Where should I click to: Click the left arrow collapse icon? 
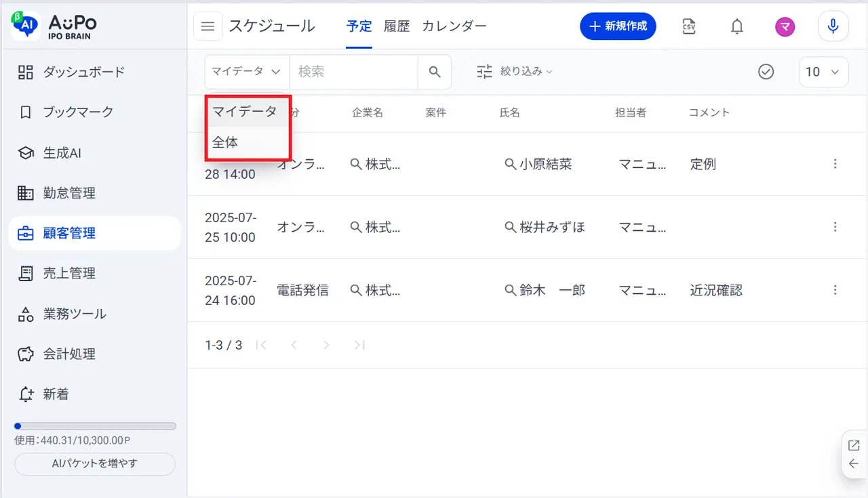pos(854,464)
